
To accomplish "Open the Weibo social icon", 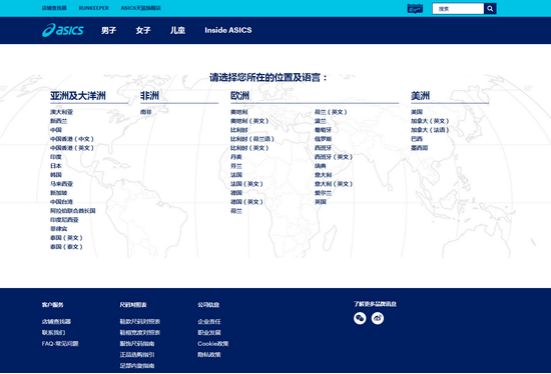I will click(x=378, y=318).
